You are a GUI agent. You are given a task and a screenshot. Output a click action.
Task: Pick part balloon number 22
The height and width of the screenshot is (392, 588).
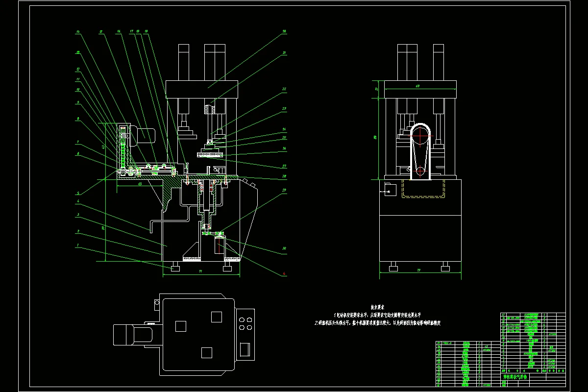pos(284,89)
